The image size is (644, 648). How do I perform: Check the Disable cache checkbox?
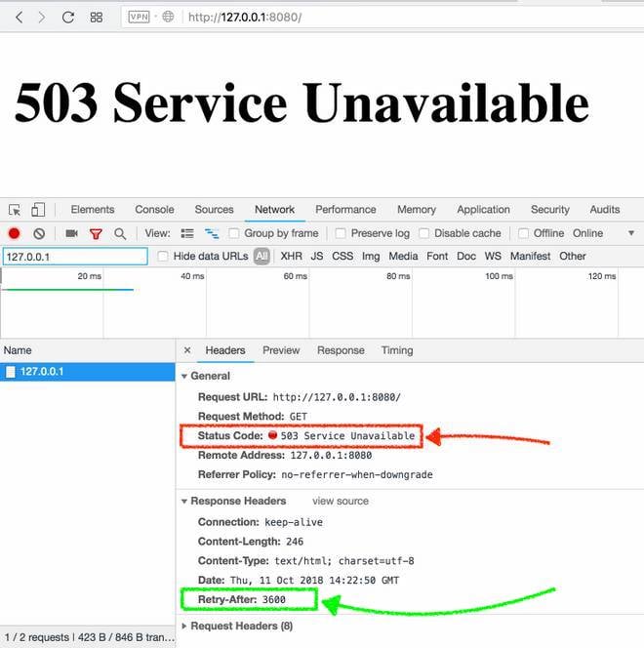click(423, 234)
